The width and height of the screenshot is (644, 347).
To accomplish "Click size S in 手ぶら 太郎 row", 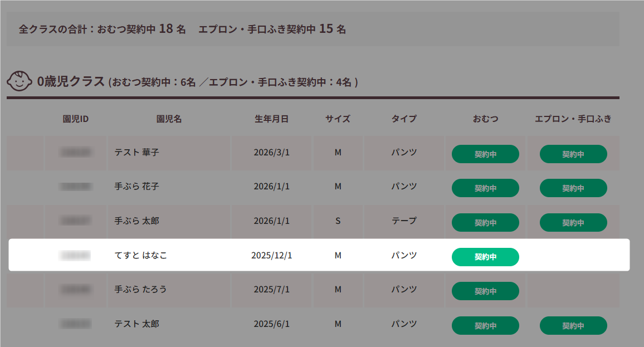I will click(338, 221).
